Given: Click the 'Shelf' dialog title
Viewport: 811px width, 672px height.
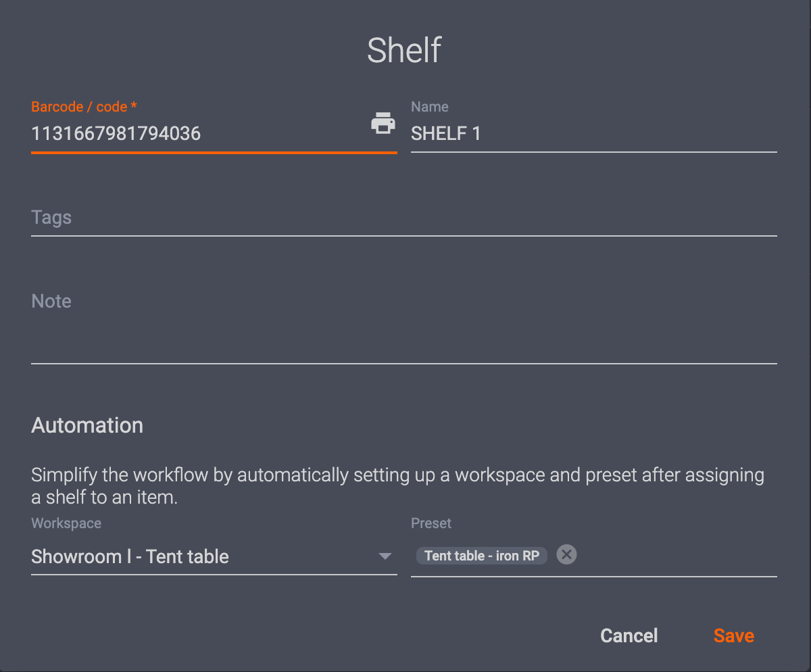Looking at the screenshot, I should click(x=404, y=51).
